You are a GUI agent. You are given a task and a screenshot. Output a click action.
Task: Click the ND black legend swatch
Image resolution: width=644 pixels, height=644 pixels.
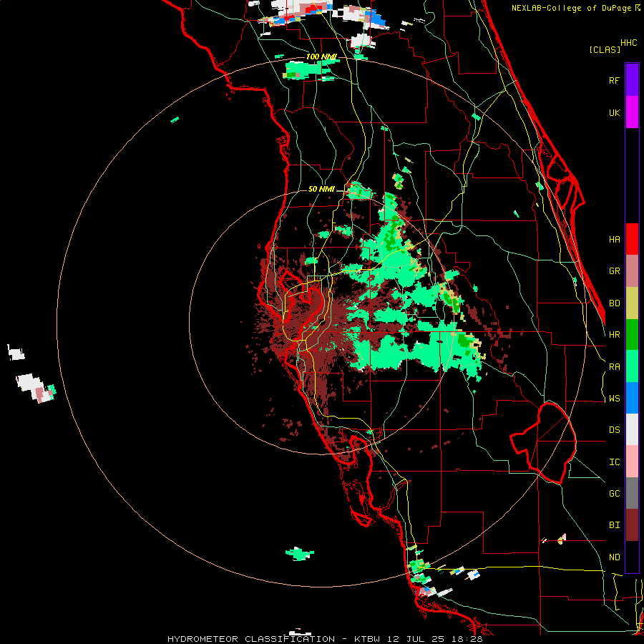[632, 557]
